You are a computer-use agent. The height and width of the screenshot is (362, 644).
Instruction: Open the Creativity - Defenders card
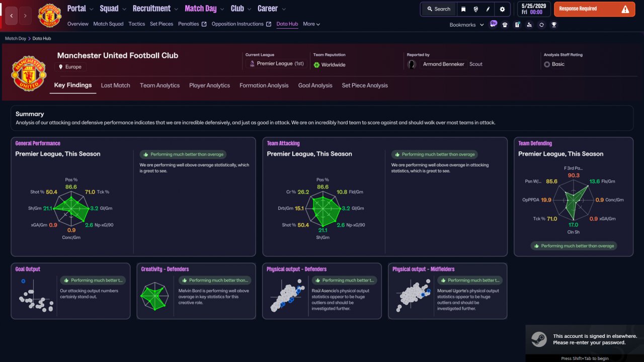point(196,291)
